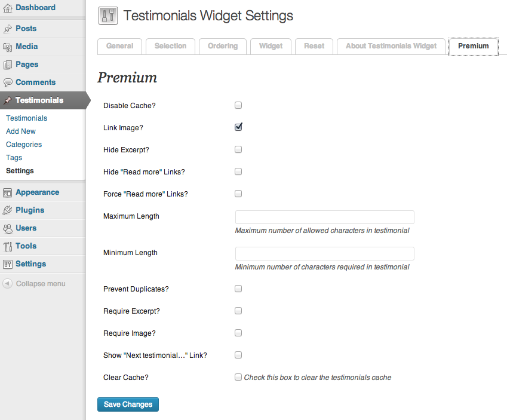Viewport: 507px width, 420px height.
Task: Click the Comments speech bubble icon
Action: 7,82
